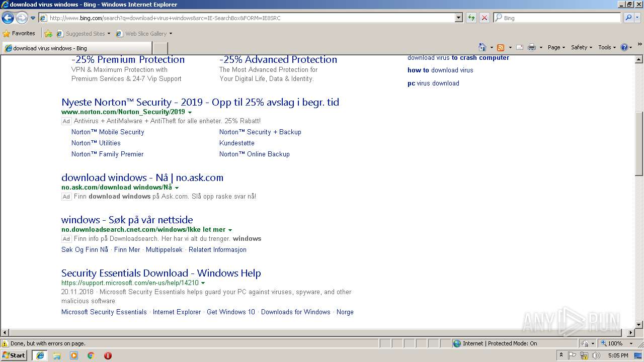644x362 pixels.
Task: Click the Read Mail envelope icon
Action: pyautogui.click(x=520, y=47)
